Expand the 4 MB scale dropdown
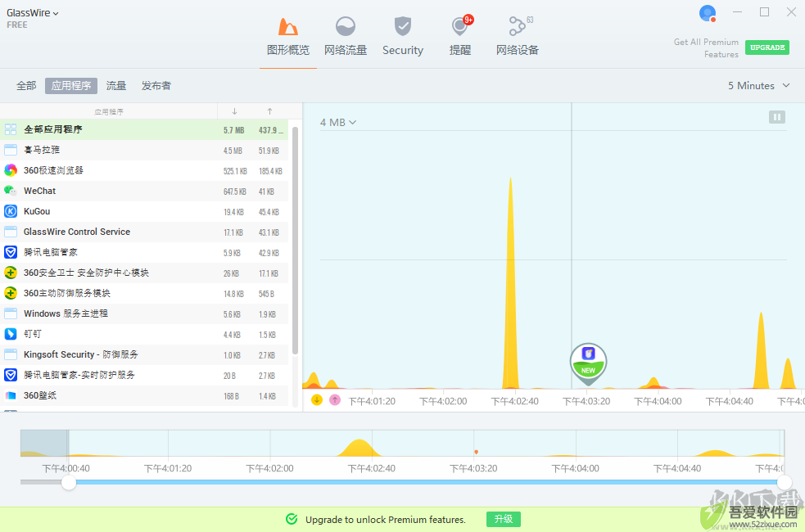Image resolution: width=805 pixels, height=532 pixels. point(338,123)
